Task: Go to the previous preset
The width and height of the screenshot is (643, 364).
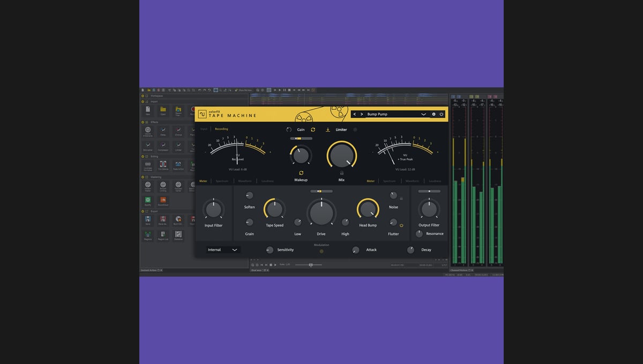Action: tap(355, 114)
